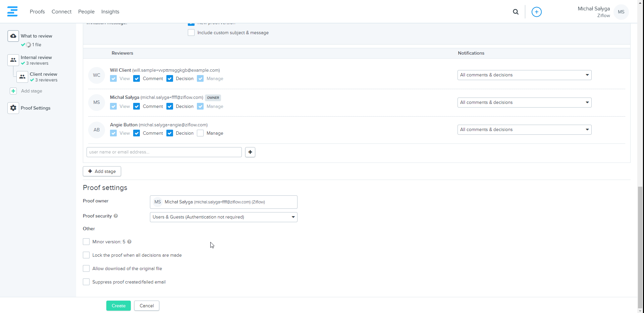Open Angie Button's notifications dropdown

point(524,130)
